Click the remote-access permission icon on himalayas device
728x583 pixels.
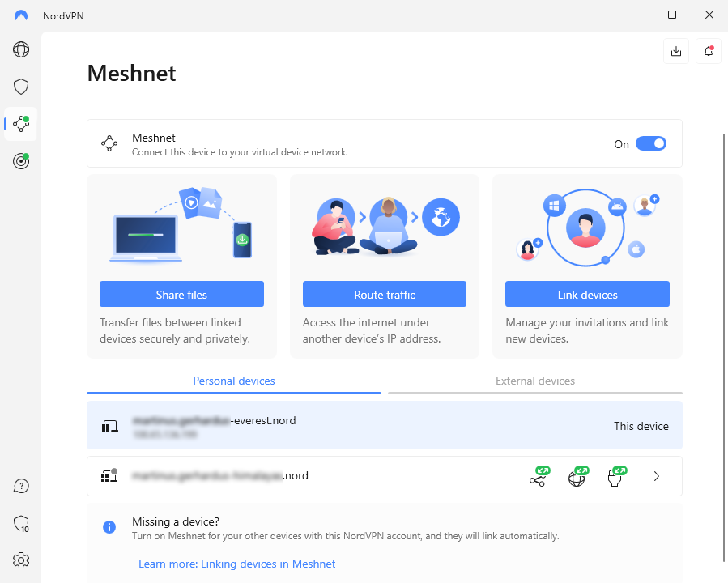(x=616, y=476)
